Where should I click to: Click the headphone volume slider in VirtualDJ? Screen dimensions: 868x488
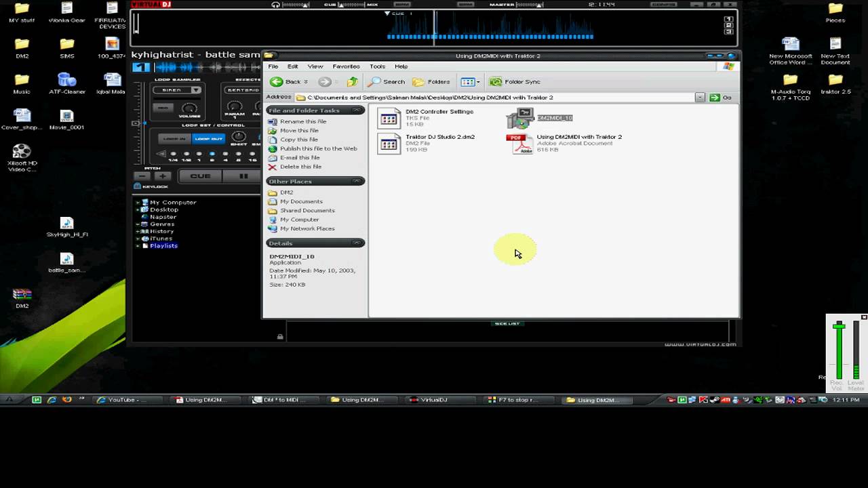294,5
